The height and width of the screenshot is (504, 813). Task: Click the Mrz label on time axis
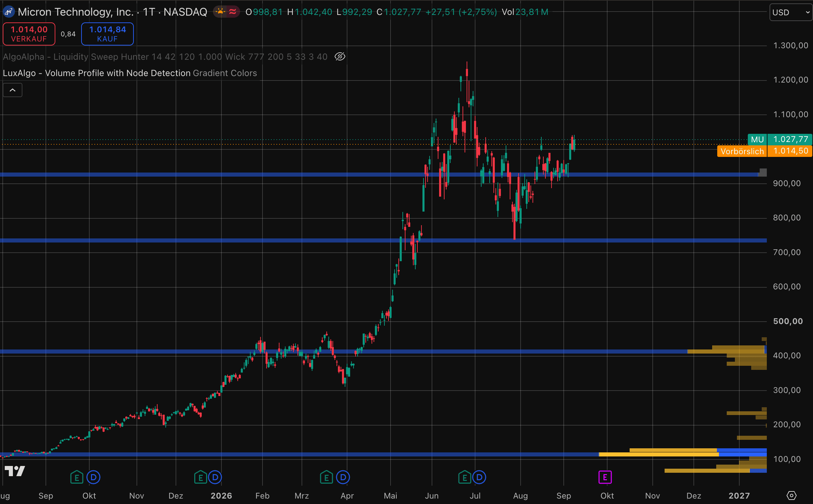click(x=302, y=496)
